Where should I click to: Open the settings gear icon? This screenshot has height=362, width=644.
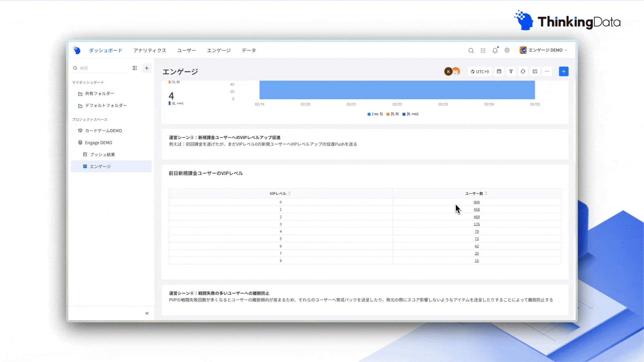click(507, 50)
